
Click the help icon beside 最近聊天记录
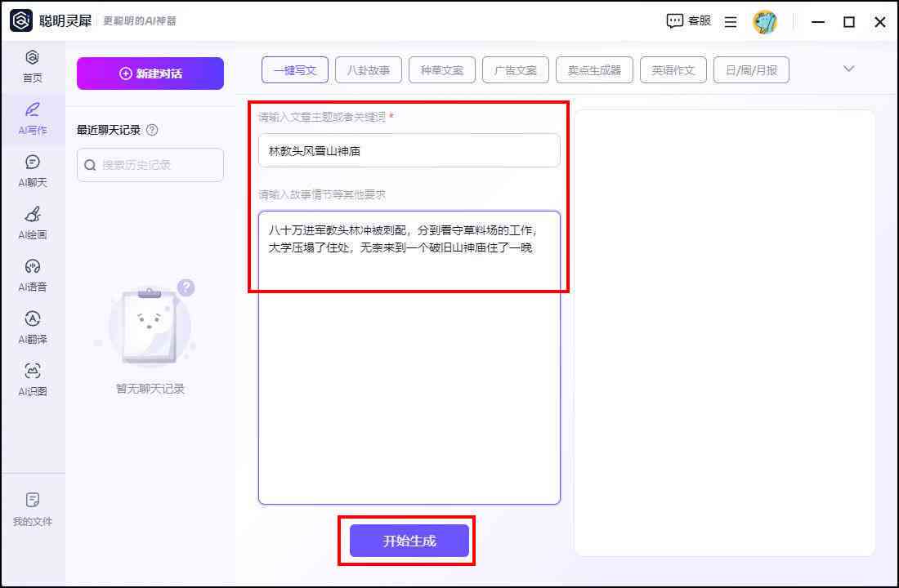(152, 130)
